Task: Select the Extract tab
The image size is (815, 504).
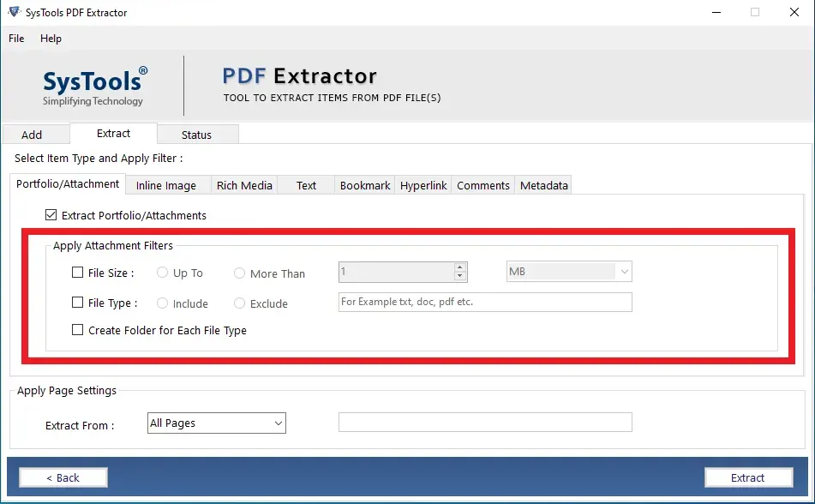Action: [113, 133]
